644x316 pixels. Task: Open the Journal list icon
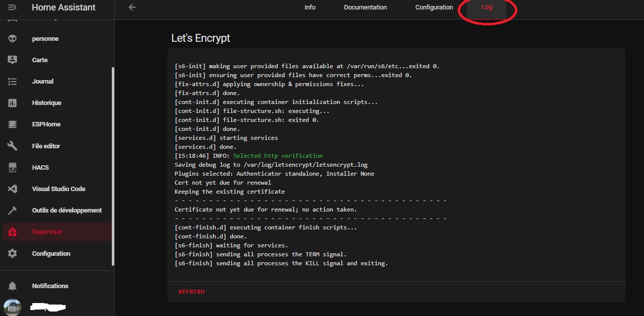tap(12, 82)
